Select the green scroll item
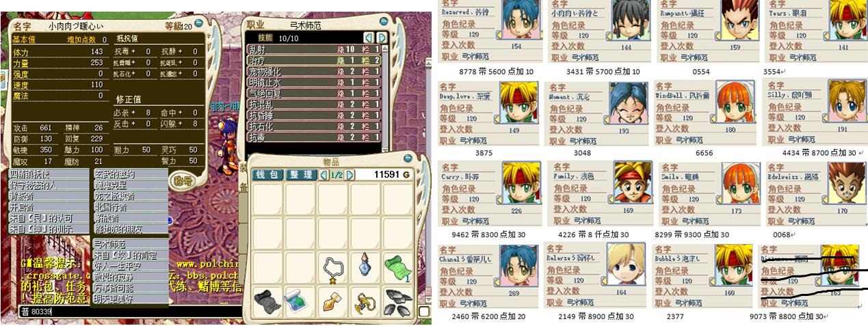The height and width of the screenshot is (326, 868). pos(397,267)
